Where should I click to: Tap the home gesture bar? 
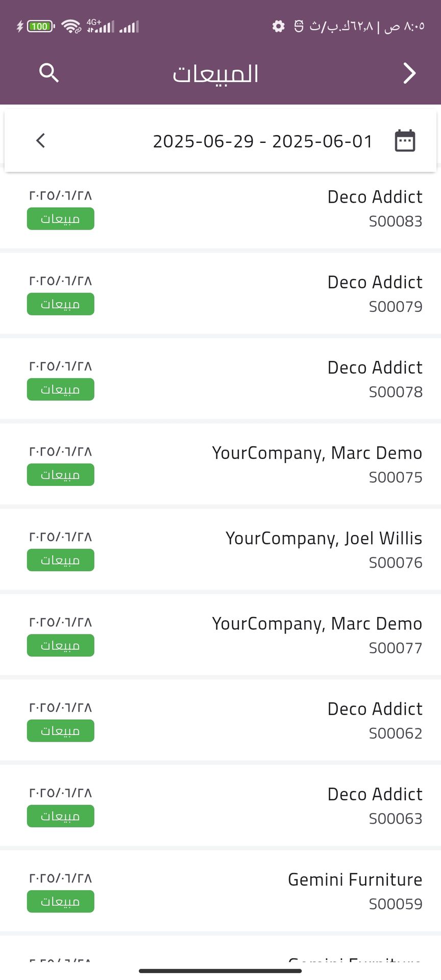220,971
